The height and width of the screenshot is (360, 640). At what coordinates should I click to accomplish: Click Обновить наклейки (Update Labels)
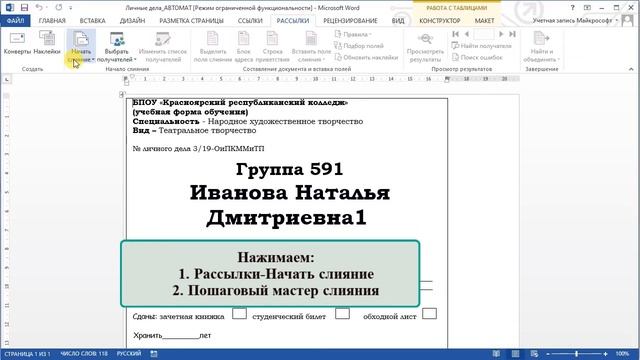[366, 57]
